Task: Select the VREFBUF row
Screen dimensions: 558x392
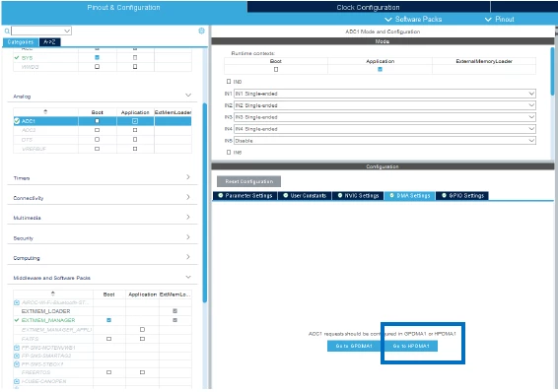Action: click(x=103, y=149)
